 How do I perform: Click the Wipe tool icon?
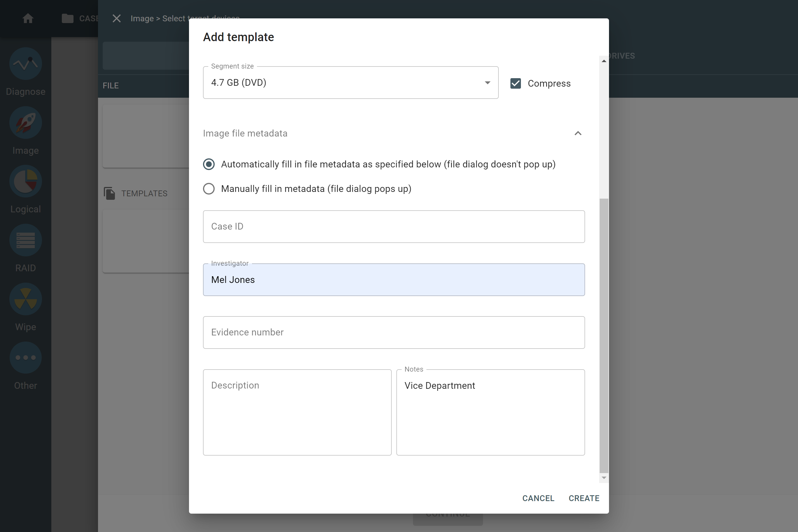[26, 298]
